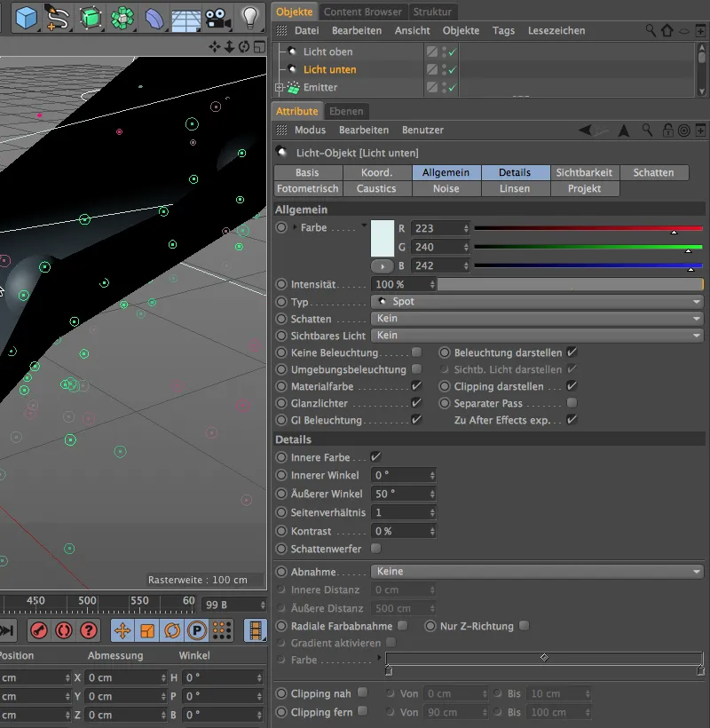Open the spline pen tool icon

click(58, 17)
